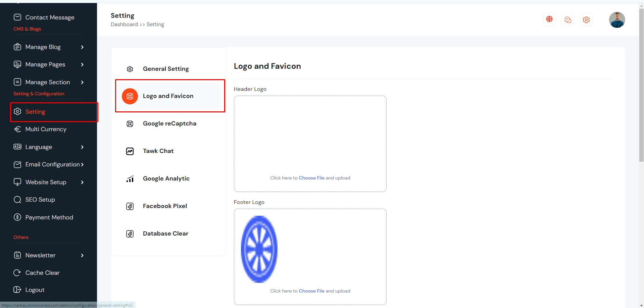Open the user profile avatar

click(x=617, y=20)
